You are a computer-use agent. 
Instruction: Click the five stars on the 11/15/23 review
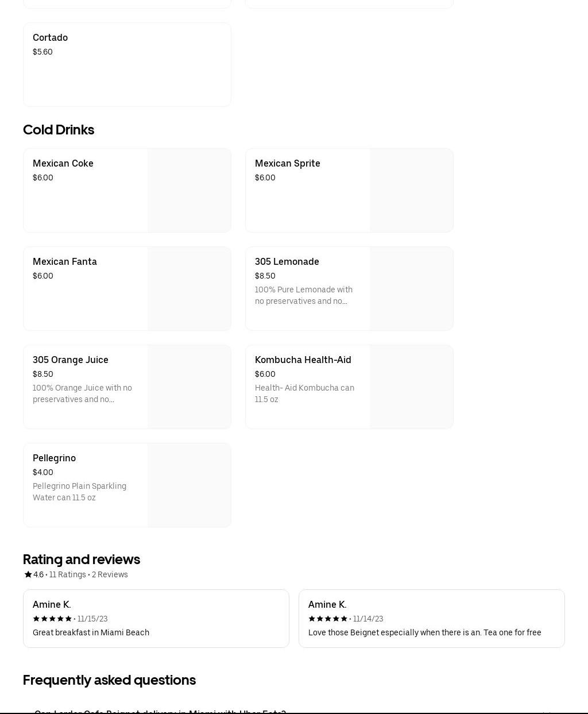pos(52,619)
